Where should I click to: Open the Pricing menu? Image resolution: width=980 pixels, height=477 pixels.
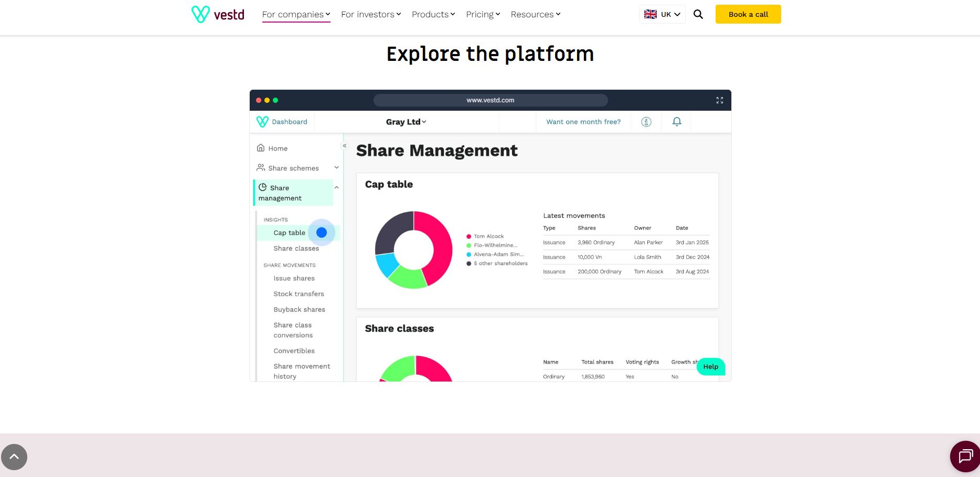point(483,14)
